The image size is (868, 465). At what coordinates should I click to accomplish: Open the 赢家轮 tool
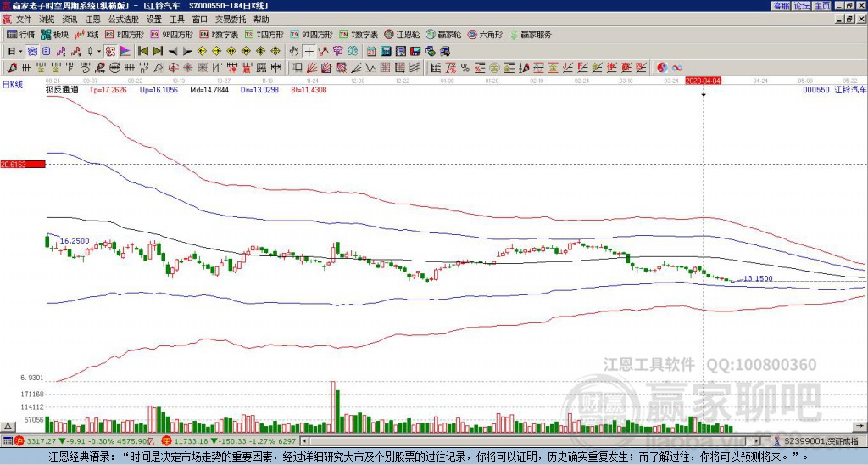pyautogui.click(x=443, y=35)
